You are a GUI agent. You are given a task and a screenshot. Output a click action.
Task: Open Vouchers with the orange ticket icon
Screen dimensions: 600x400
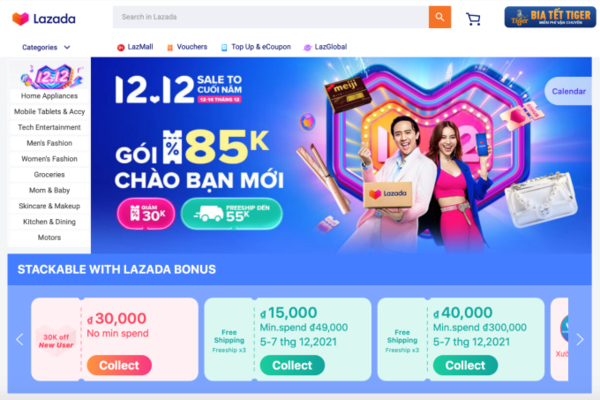[x=170, y=47]
